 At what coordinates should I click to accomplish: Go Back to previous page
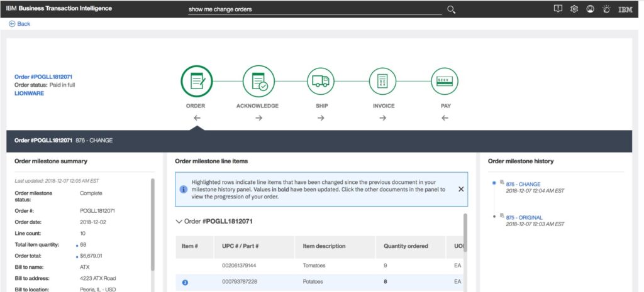(x=19, y=24)
